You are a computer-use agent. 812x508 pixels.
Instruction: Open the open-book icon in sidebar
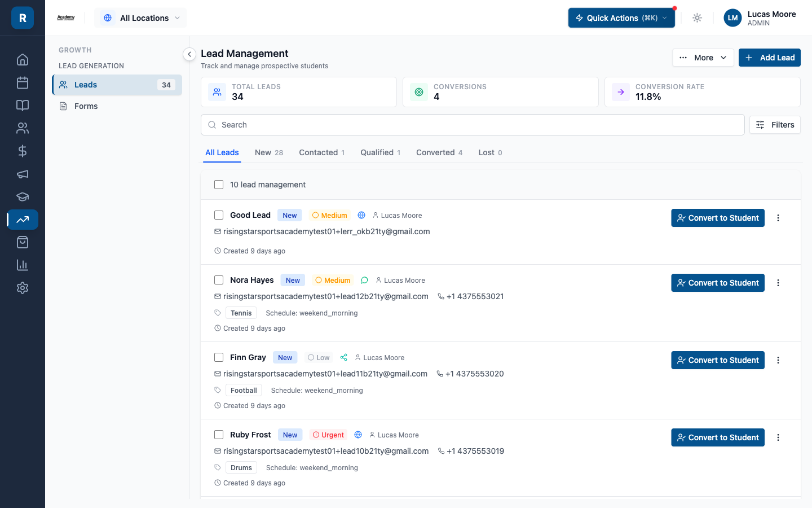pyautogui.click(x=23, y=106)
